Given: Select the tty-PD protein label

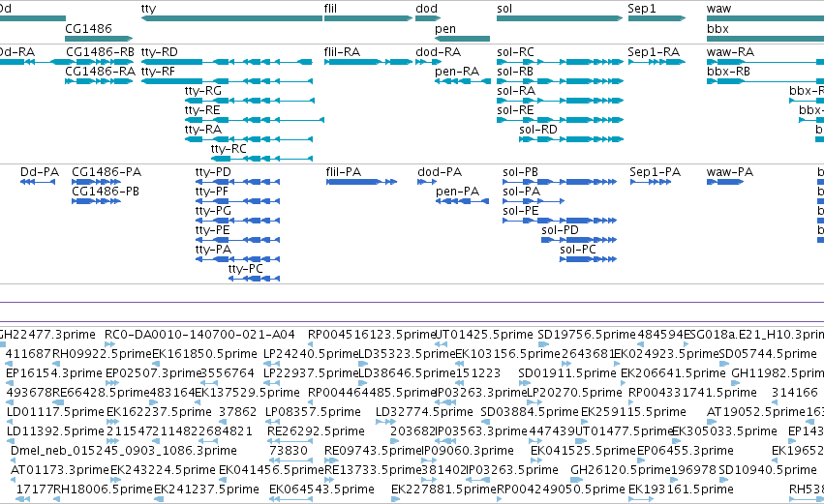Looking at the screenshot, I should [213, 172].
